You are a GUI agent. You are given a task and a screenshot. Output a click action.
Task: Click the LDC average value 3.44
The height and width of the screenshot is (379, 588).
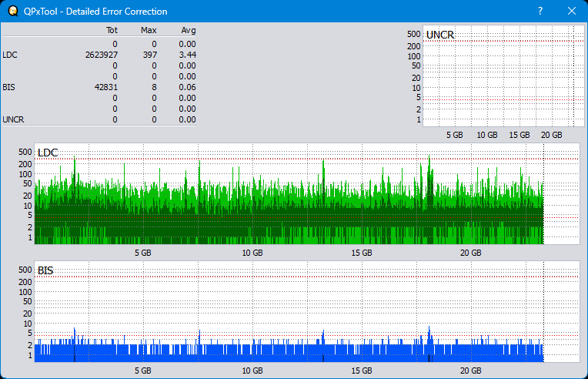coord(187,55)
